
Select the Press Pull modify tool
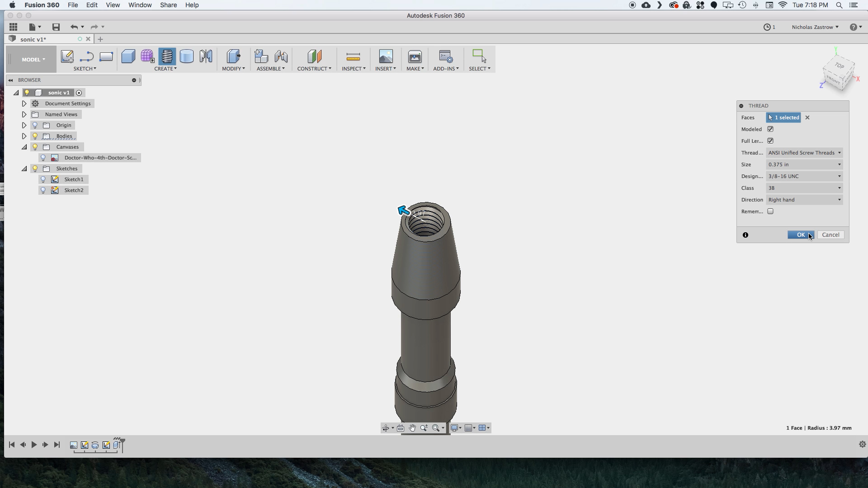[x=233, y=56]
